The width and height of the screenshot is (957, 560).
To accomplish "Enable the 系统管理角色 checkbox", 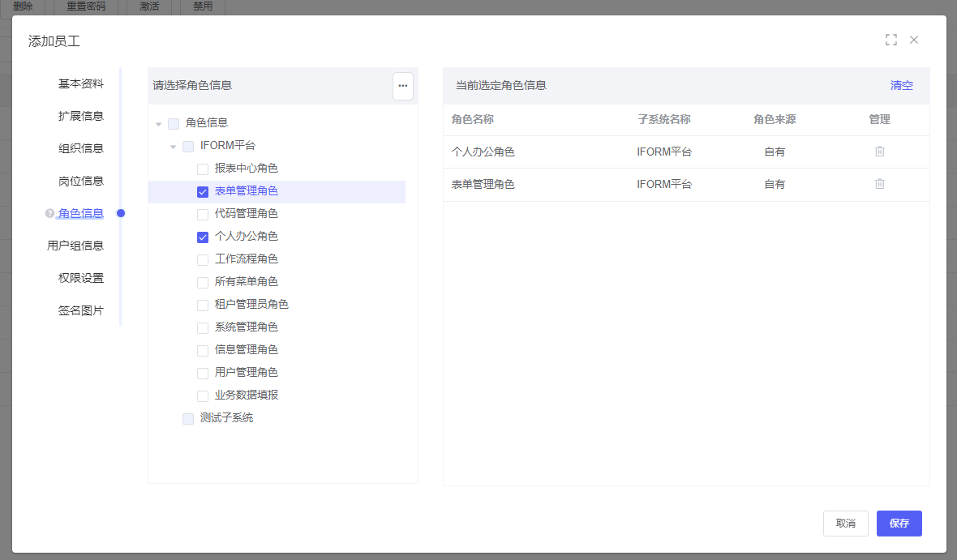I will point(203,328).
